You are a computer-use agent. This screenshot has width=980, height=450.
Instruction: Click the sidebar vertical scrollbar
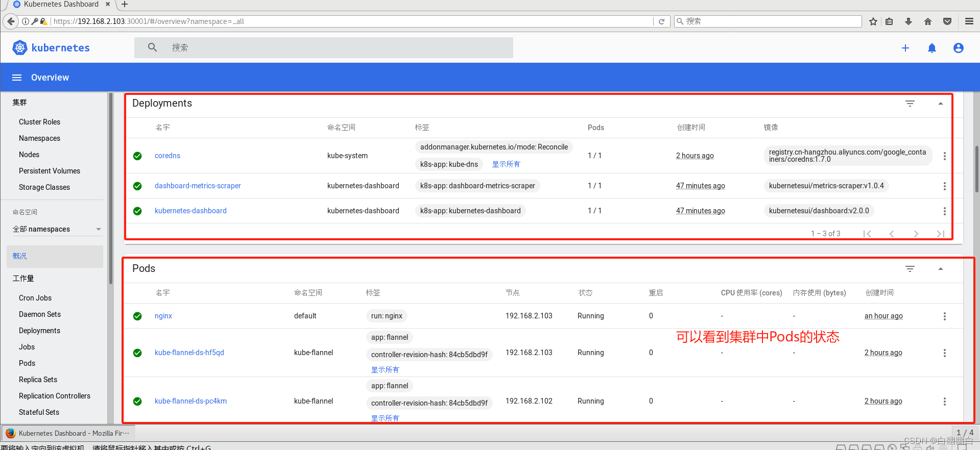pyautogui.click(x=111, y=189)
